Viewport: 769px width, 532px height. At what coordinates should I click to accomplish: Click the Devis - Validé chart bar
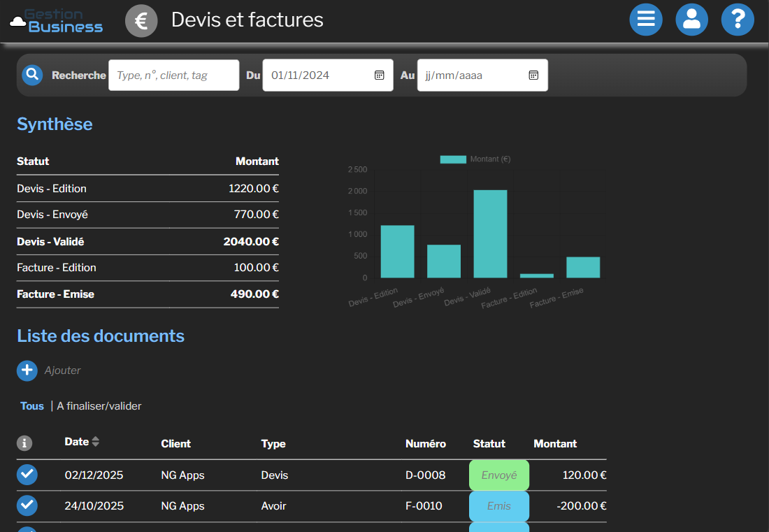click(490, 234)
